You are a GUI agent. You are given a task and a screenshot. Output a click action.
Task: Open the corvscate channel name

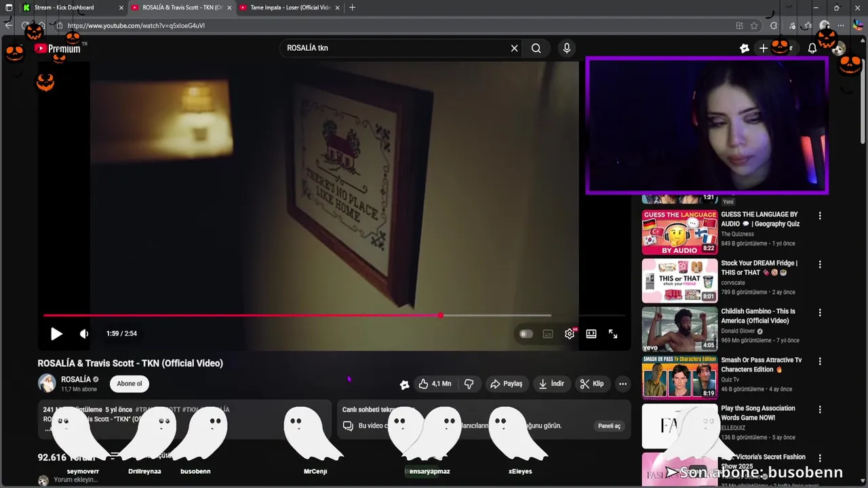(x=732, y=283)
